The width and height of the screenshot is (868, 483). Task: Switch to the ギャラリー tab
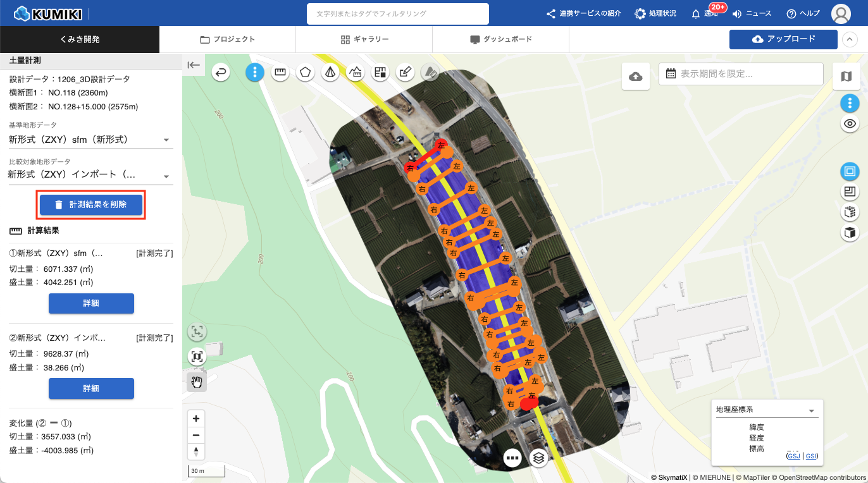click(x=364, y=39)
